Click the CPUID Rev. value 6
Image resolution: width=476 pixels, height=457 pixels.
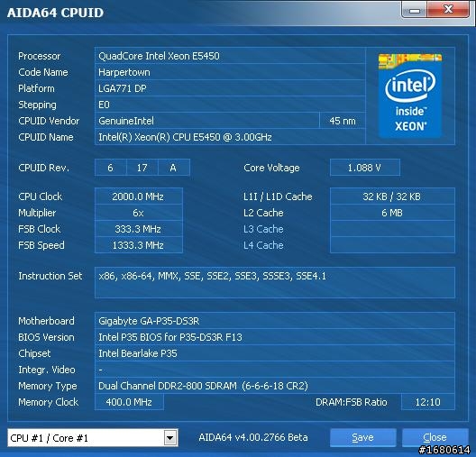click(x=111, y=168)
